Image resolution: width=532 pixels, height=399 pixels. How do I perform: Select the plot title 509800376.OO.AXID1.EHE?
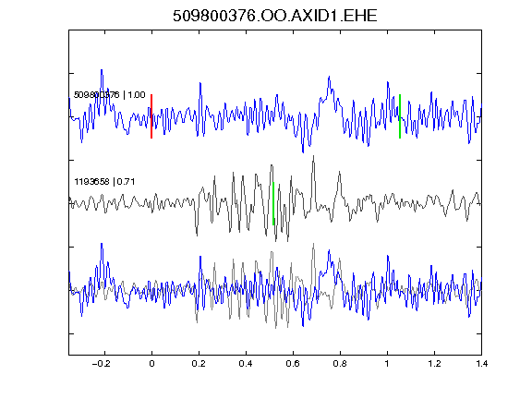pos(275,16)
